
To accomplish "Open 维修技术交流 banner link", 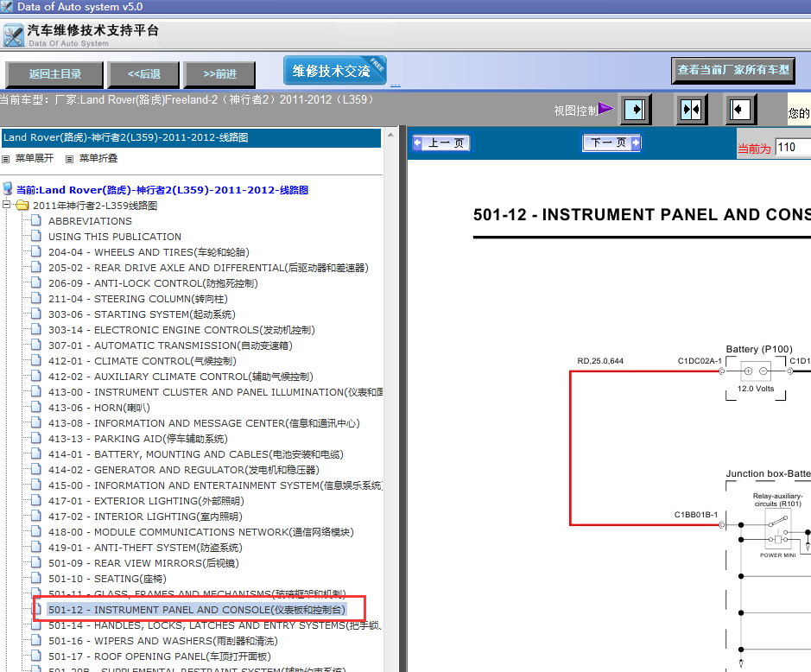I will tap(334, 71).
